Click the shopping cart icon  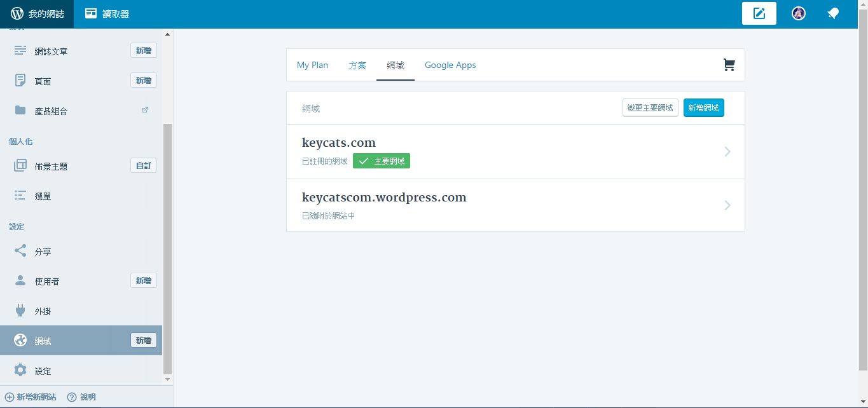click(729, 65)
